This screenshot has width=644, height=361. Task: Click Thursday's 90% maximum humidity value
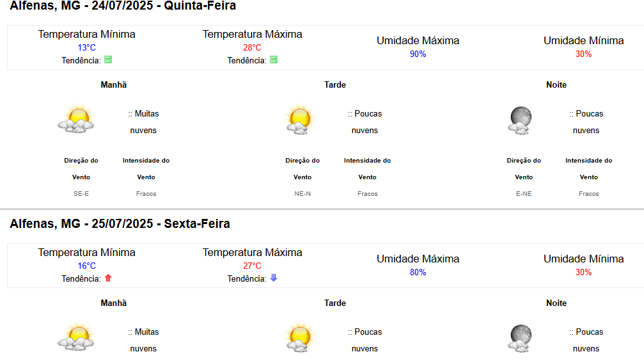point(418,54)
